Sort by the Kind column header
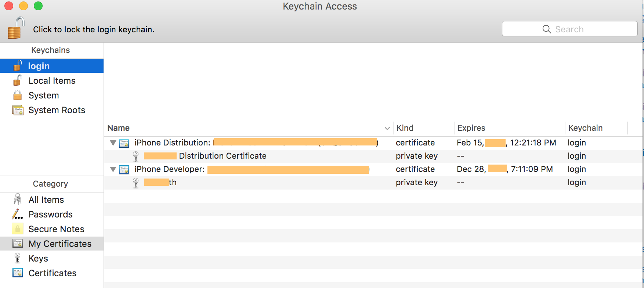 [x=405, y=128]
